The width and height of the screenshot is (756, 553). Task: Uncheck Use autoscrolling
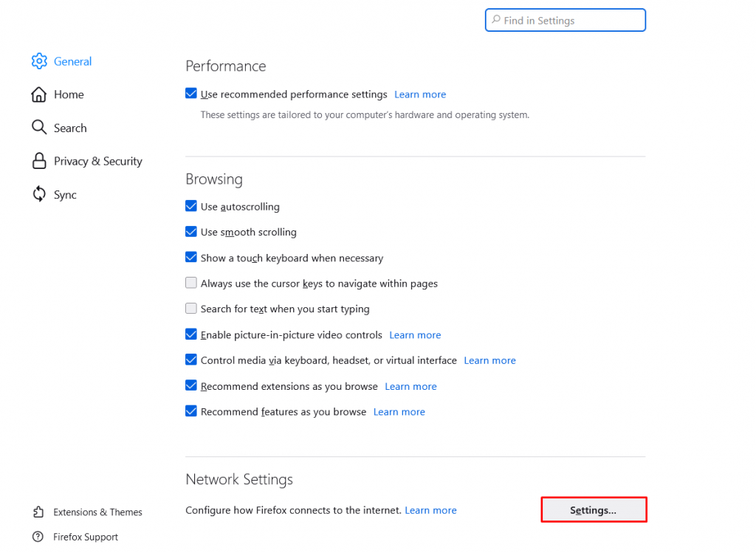(x=191, y=207)
